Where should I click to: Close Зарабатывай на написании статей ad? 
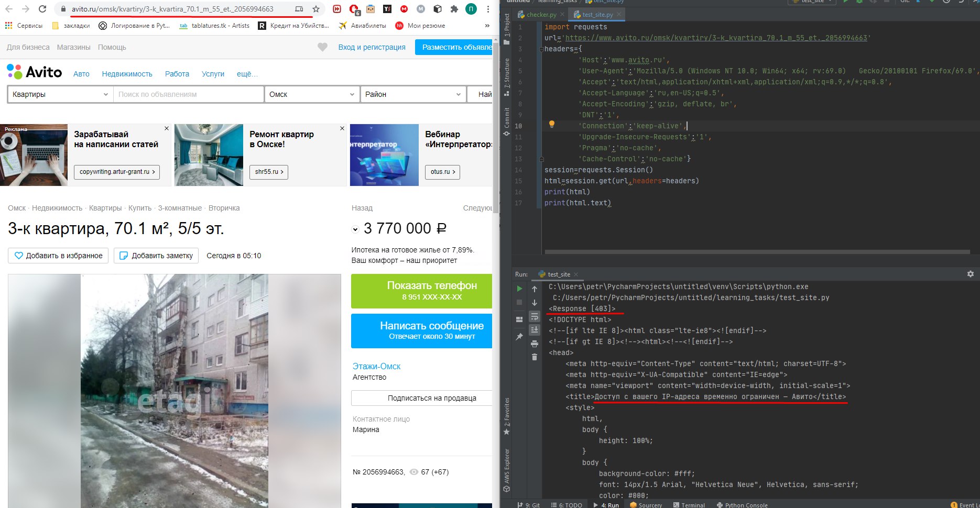coord(167,128)
